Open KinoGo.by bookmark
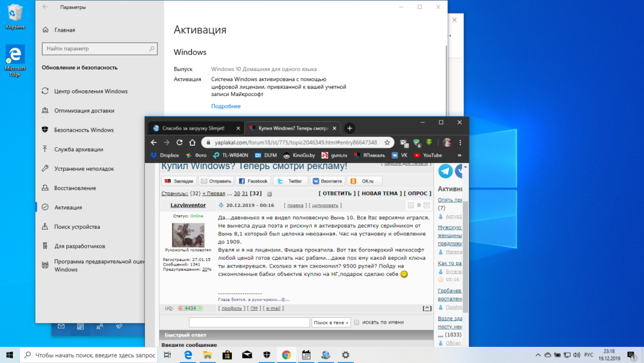The width and height of the screenshot is (644, 363). pyautogui.click(x=299, y=155)
